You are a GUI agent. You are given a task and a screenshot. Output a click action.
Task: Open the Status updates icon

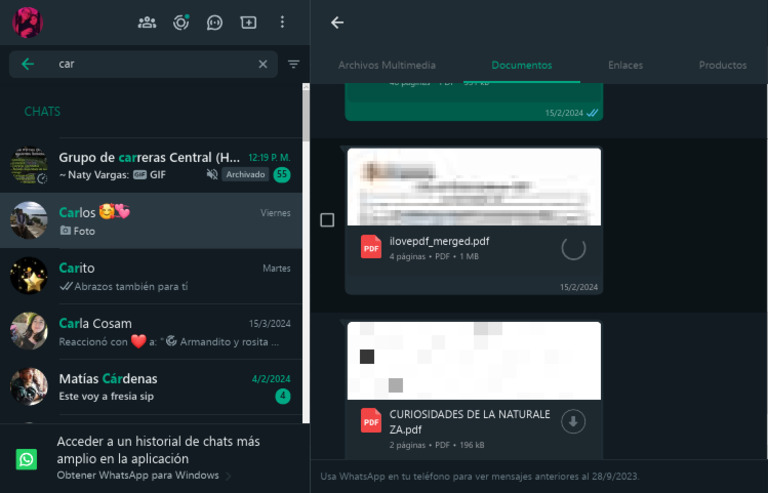pos(181,23)
